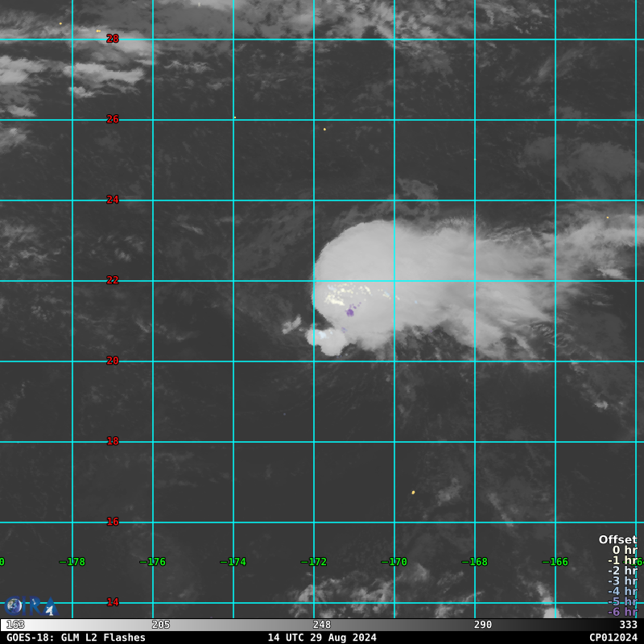This screenshot has height=644, width=644.
Task: Select the red latitude label 16
Action: (113, 522)
